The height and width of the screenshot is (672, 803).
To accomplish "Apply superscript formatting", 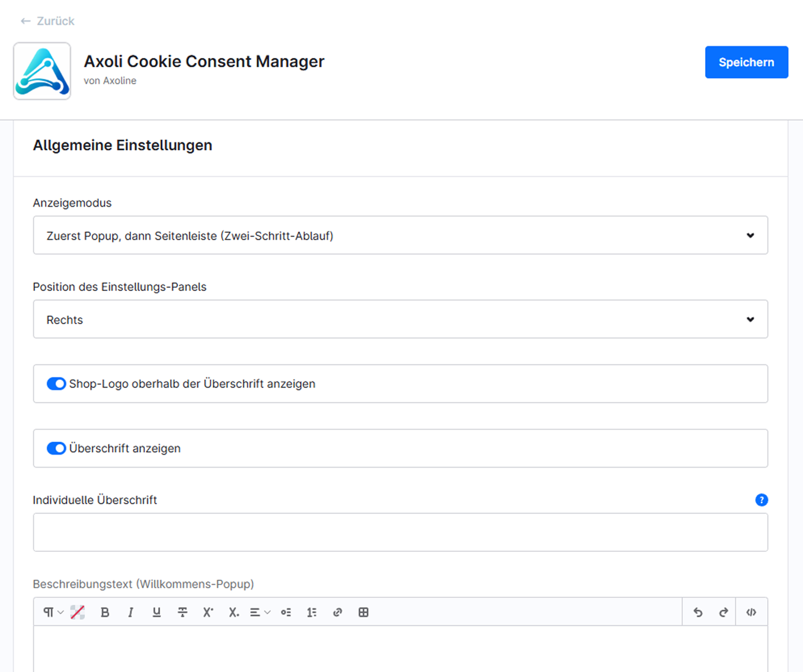I will (x=208, y=613).
